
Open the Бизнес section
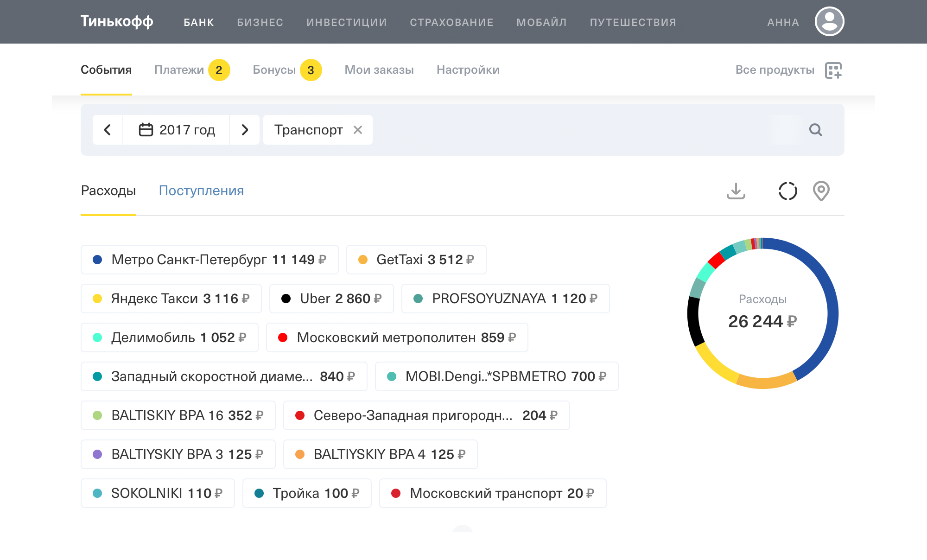[260, 22]
